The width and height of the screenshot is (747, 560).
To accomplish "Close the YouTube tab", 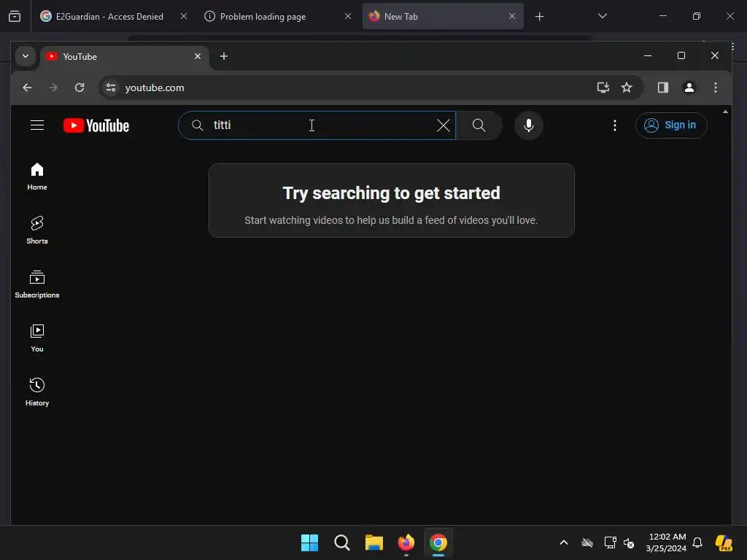I will coord(198,56).
